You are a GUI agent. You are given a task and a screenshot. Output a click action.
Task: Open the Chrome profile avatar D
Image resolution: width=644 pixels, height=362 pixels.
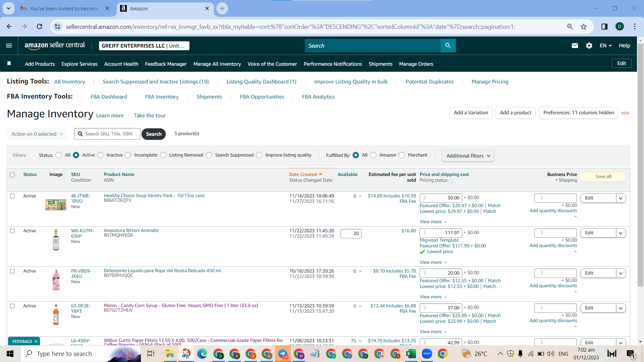[620, 26]
